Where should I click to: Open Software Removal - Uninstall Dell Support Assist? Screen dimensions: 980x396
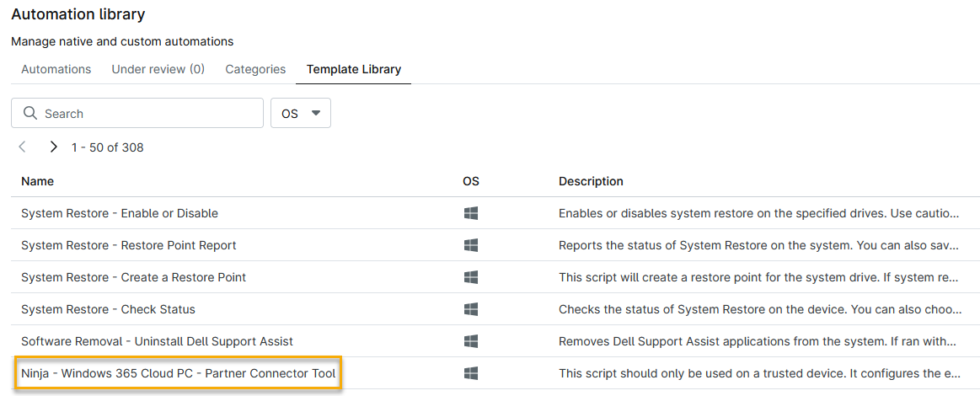pyautogui.click(x=157, y=342)
